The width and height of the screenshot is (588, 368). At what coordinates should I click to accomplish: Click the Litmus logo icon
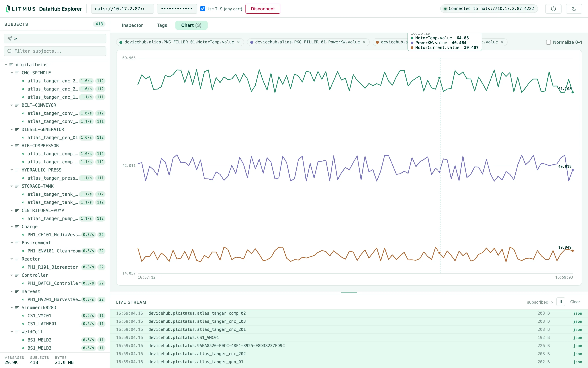(8, 9)
